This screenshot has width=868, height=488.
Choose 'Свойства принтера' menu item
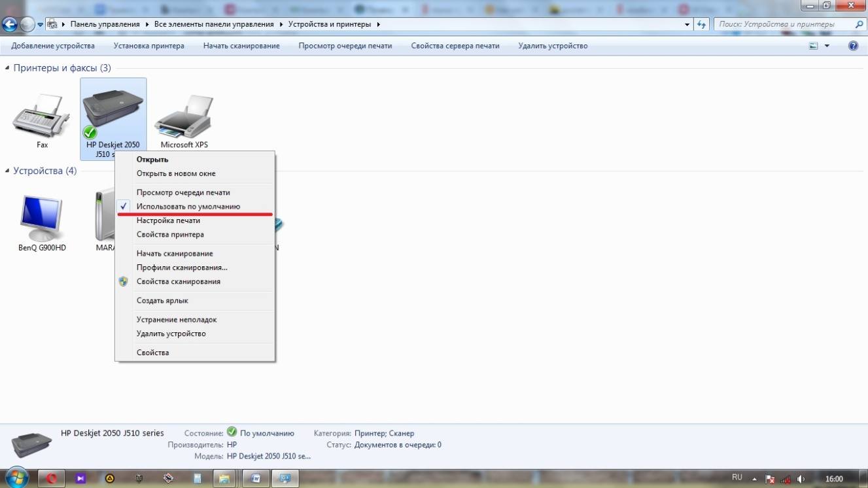[195, 234]
